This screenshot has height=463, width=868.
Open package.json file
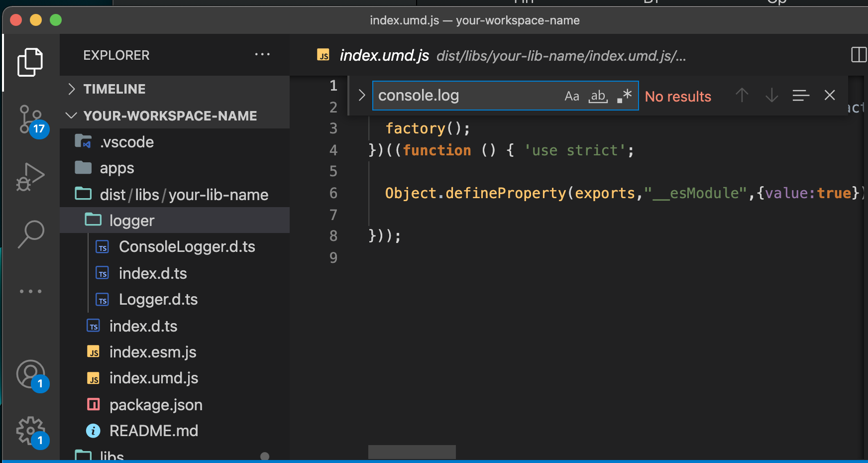click(175, 405)
